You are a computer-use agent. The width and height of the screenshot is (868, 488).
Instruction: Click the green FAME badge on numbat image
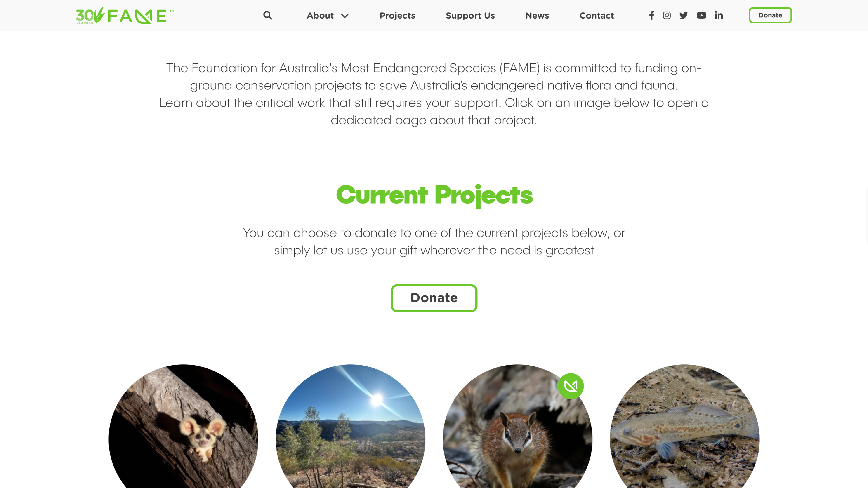click(571, 386)
